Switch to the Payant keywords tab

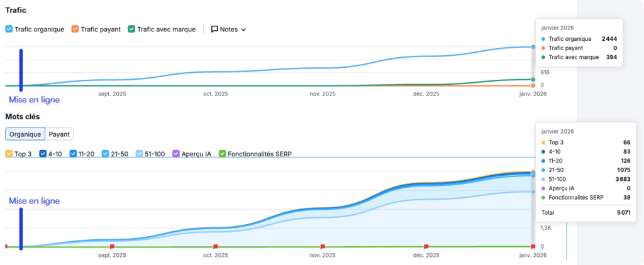click(x=59, y=134)
